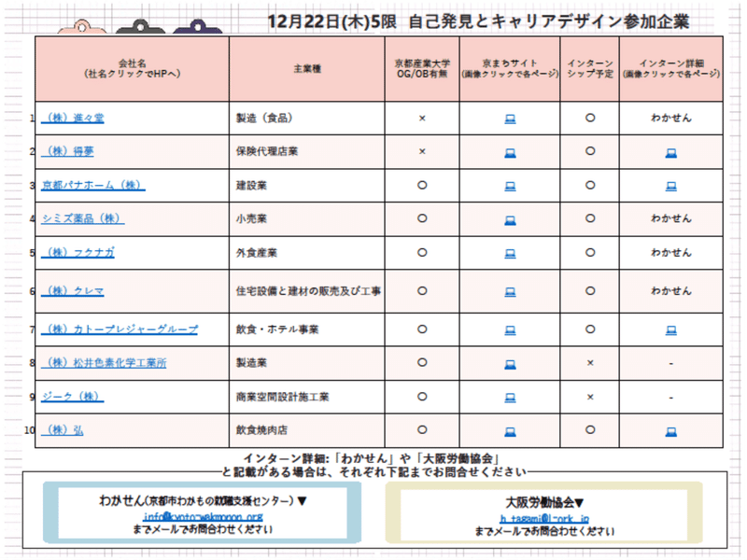Click the × internship mark in ジーク row
This screenshot has width=747, height=560.
[590, 398]
